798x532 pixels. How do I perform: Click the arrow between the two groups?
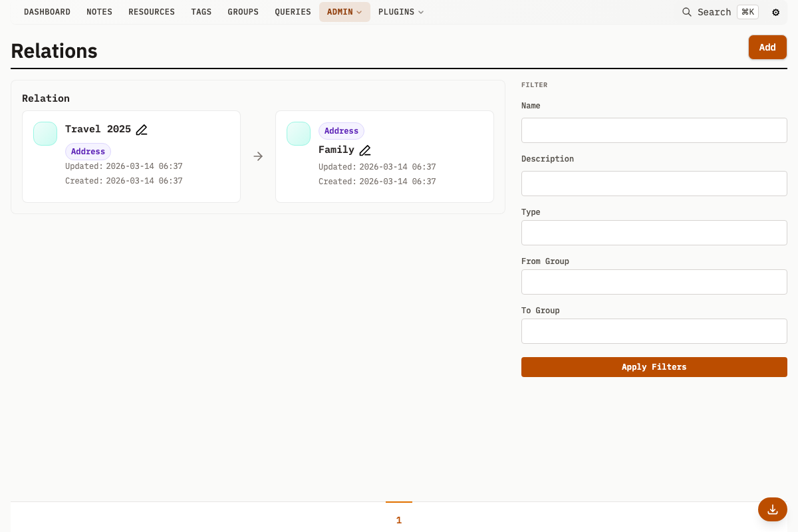(258, 156)
